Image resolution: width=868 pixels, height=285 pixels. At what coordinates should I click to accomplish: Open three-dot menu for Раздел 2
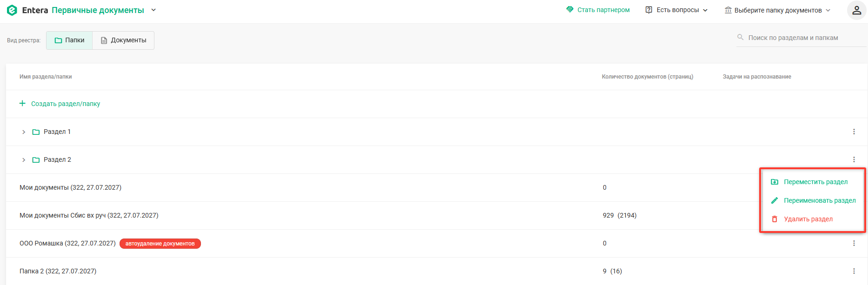point(854,159)
